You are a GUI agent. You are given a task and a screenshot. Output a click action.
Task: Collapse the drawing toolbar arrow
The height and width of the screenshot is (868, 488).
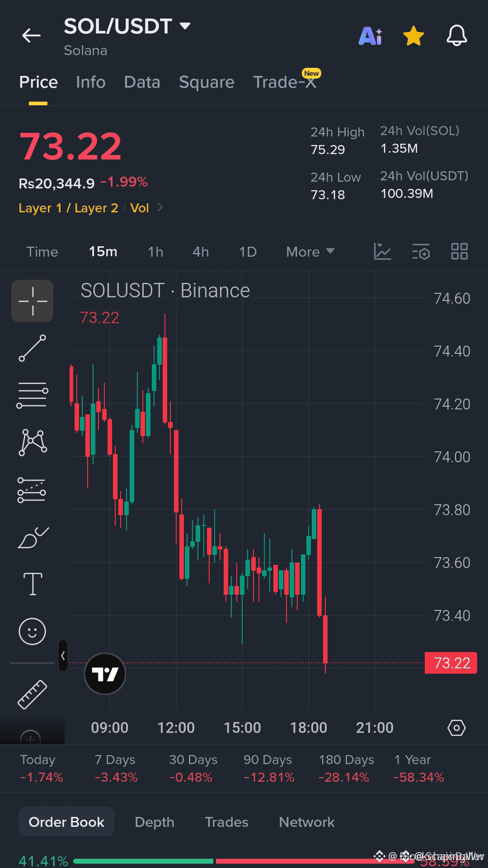click(x=63, y=656)
